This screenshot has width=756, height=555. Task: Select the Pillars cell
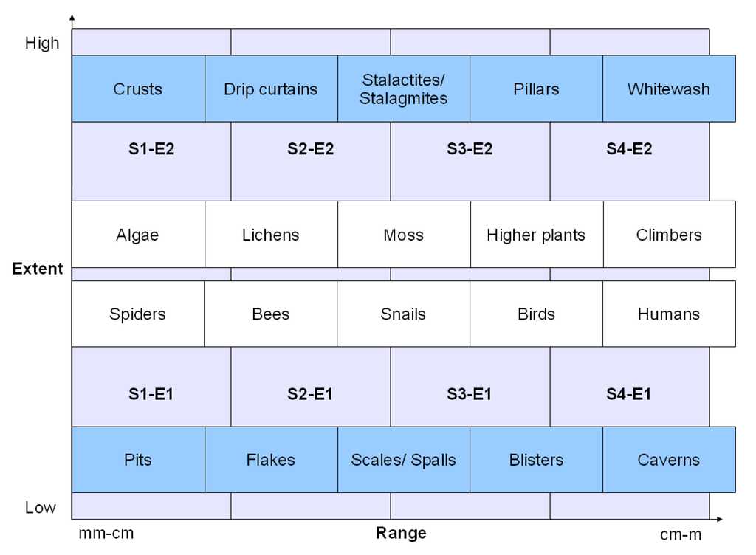pyautogui.click(x=537, y=89)
